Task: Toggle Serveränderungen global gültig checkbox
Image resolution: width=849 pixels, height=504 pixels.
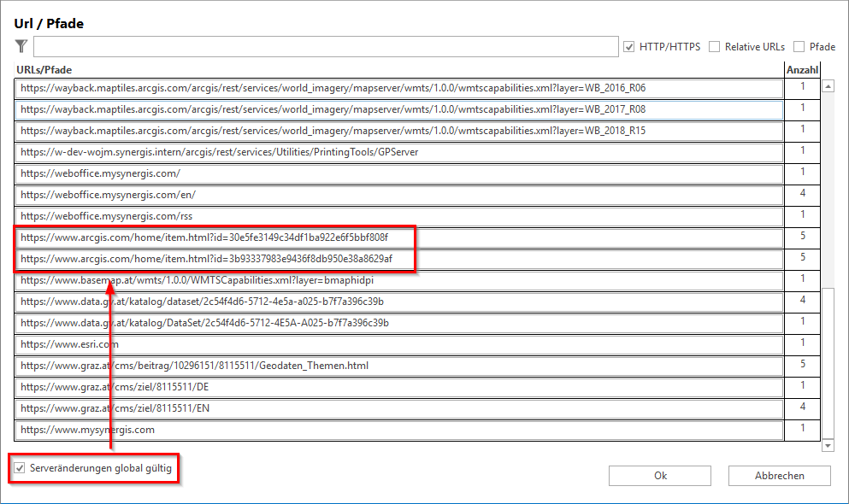Action: [20, 469]
